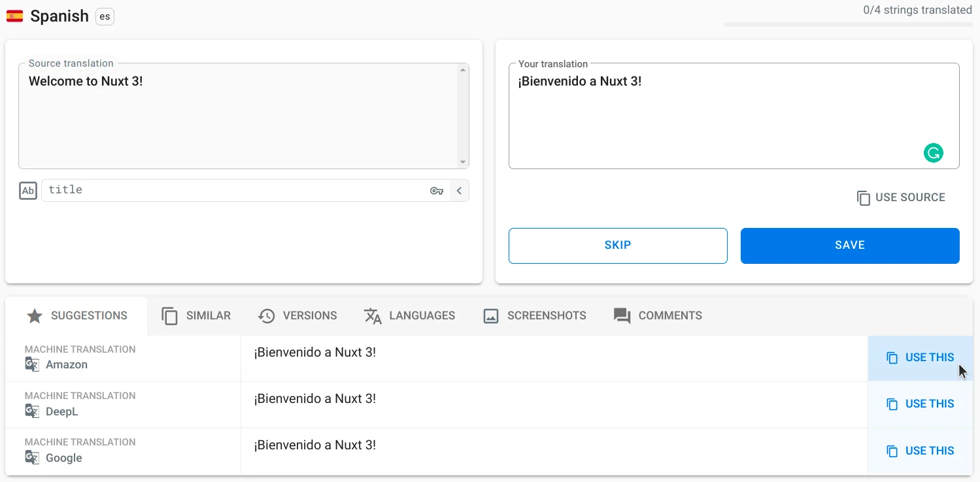Click the Amazon machine translation icon
Viewport: 980px width, 482px height.
pos(32,364)
